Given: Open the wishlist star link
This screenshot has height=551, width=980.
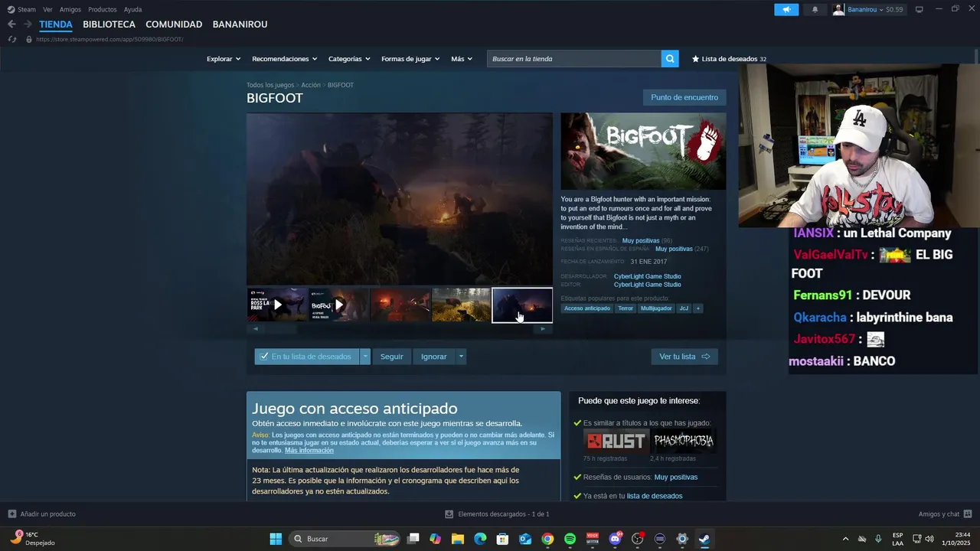Looking at the screenshot, I should point(728,59).
